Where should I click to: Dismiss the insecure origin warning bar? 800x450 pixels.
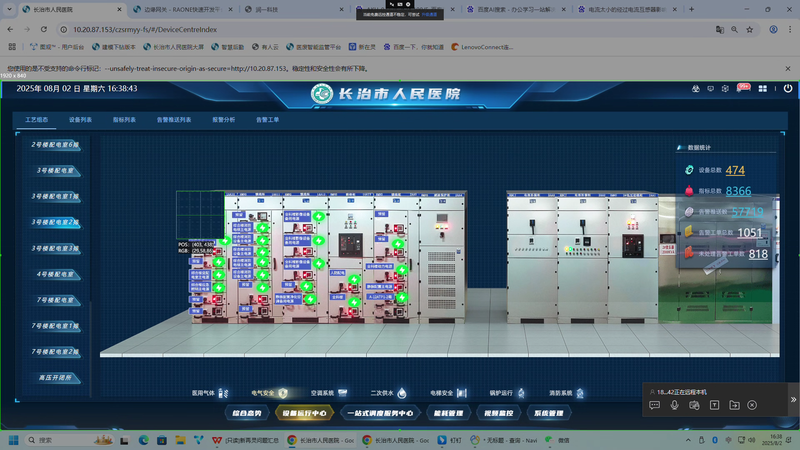788,68
